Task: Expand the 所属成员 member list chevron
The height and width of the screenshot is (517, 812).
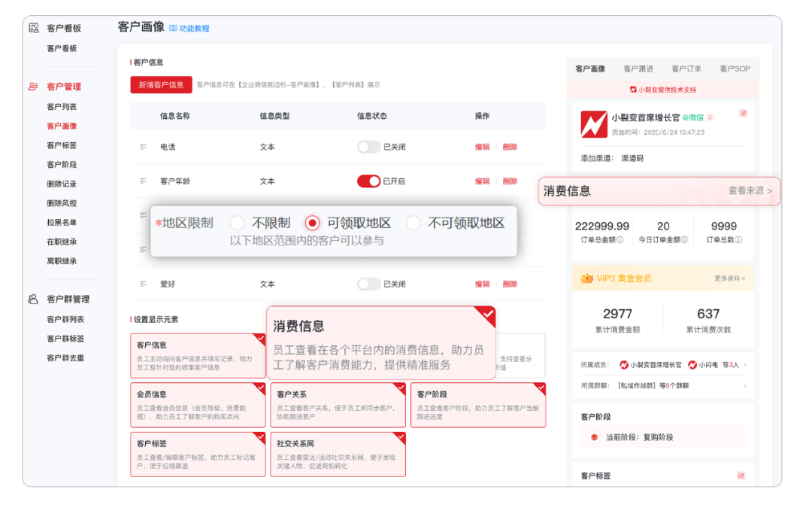Action: 744,363
